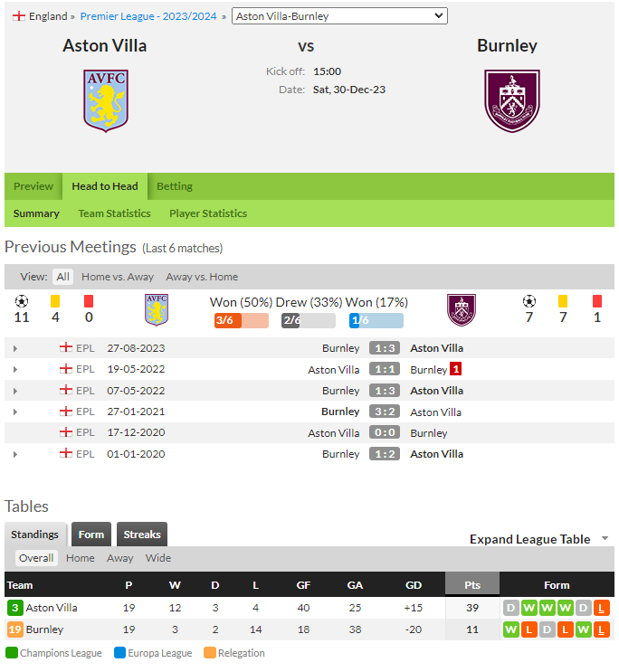Click Aston Villa's goals football icon
Screen dimensions: 619x672
[22, 301]
